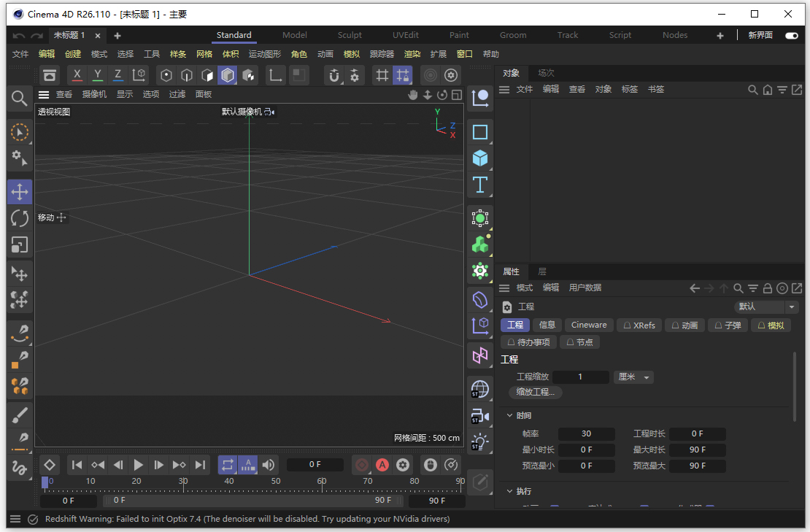The width and height of the screenshot is (810, 532).
Task: Click the Cube primitive icon
Action: [x=479, y=158]
